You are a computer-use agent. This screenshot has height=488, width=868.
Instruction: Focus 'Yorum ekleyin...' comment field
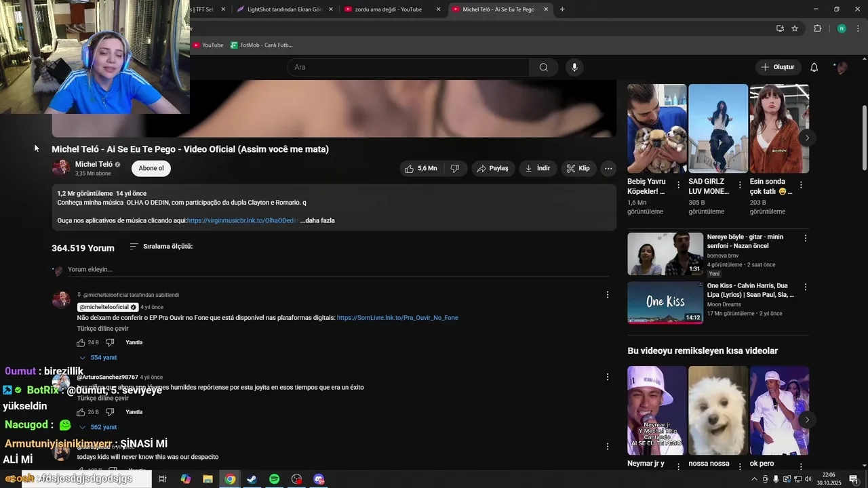click(x=338, y=270)
